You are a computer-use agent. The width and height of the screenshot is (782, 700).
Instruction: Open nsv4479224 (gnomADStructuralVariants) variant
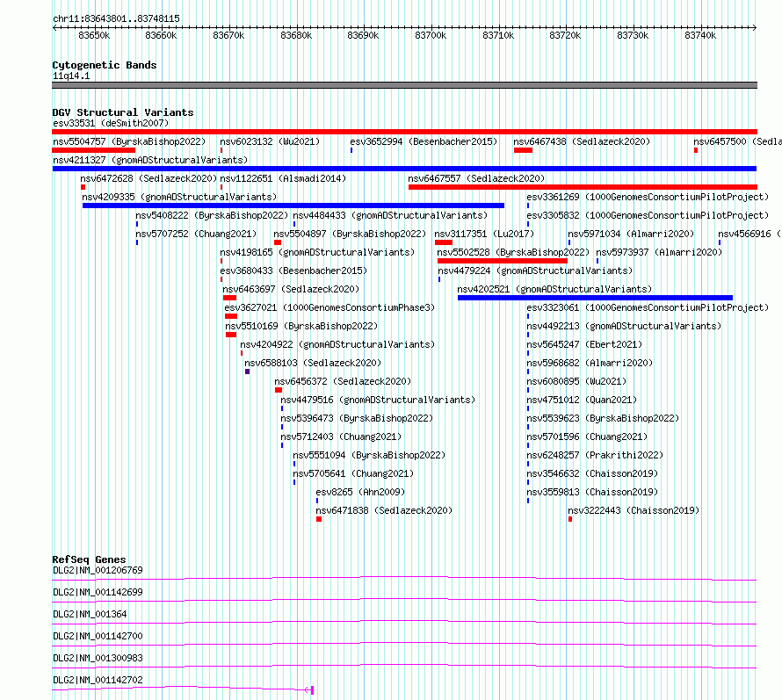[535, 271]
